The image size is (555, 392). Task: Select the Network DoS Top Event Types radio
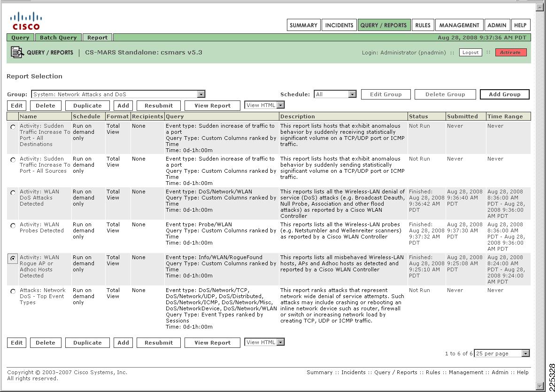[x=13, y=291]
